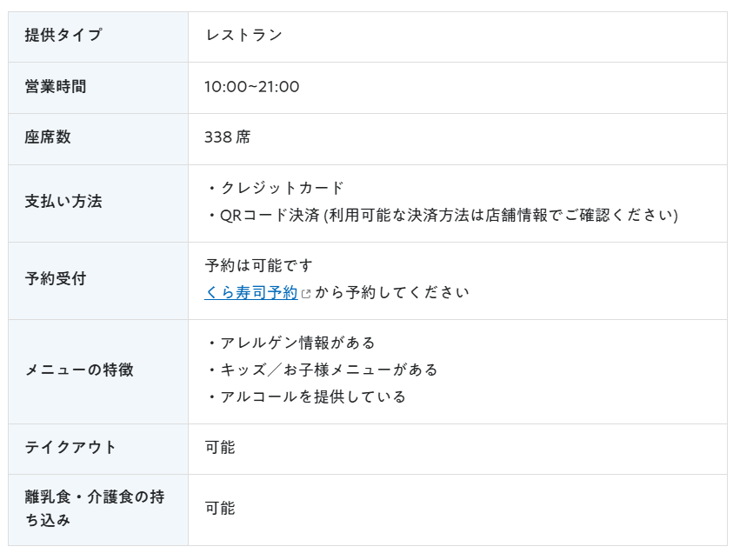Click the キッズ／お子様メニューがある item
The image size is (733, 560).
pyautogui.click(x=322, y=370)
